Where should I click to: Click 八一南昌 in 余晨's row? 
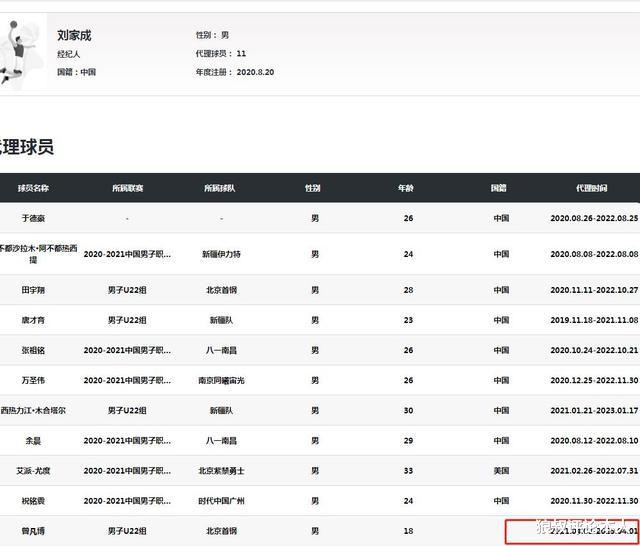click(221, 441)
